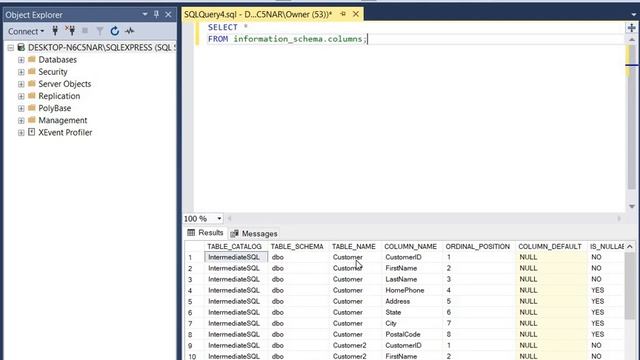Click the SQLEXPRESS server icon
The width and height of the screenshot is (640, 360).
point(21,47)
